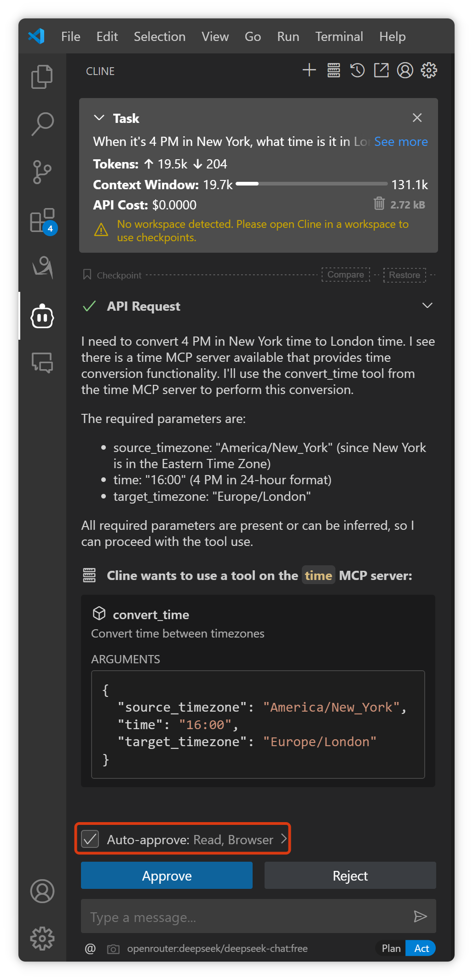Click the See more link in task

coord(401,142)
